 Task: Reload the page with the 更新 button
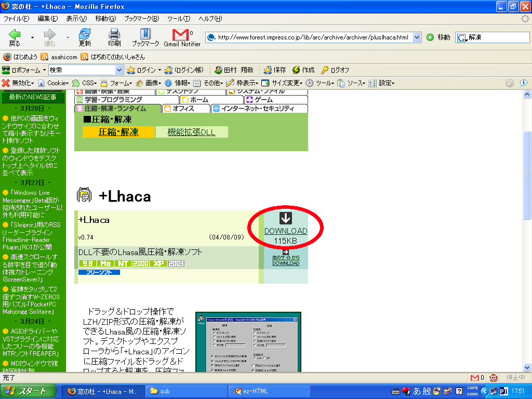click(85, 37)
